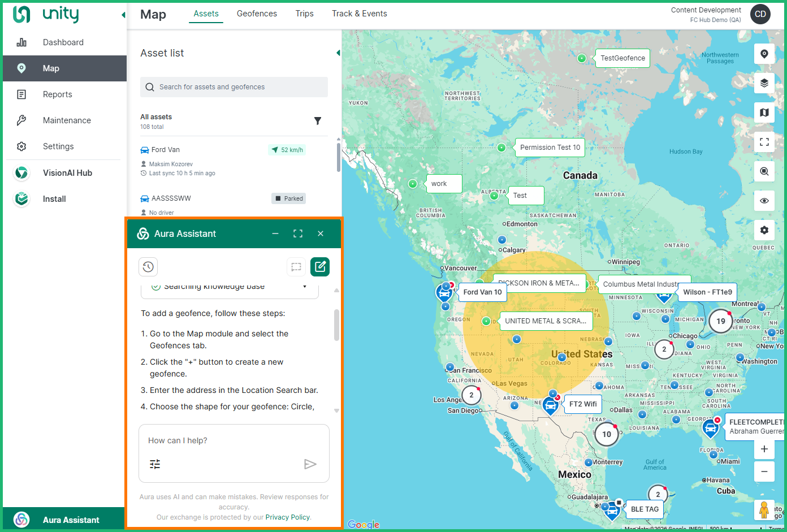Toggle fullscreen map view
Viewport: 787px width, 532px height.
(x=764, y=142)
